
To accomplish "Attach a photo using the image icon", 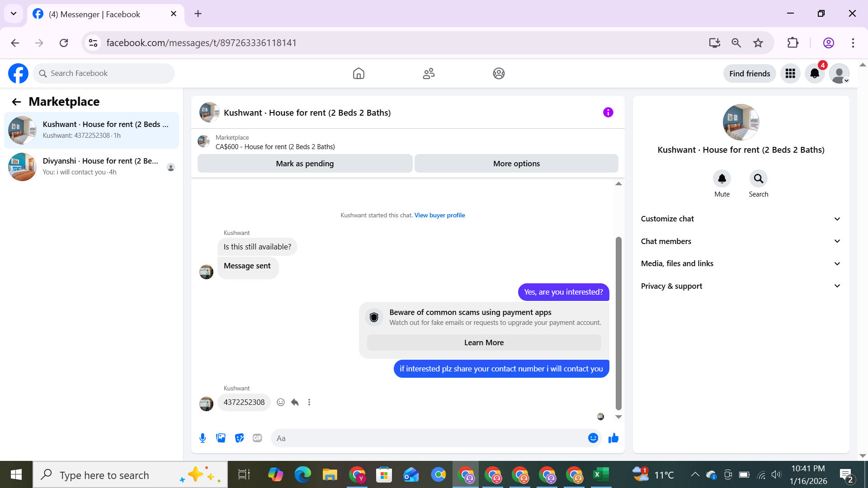I will coord(221,438).
